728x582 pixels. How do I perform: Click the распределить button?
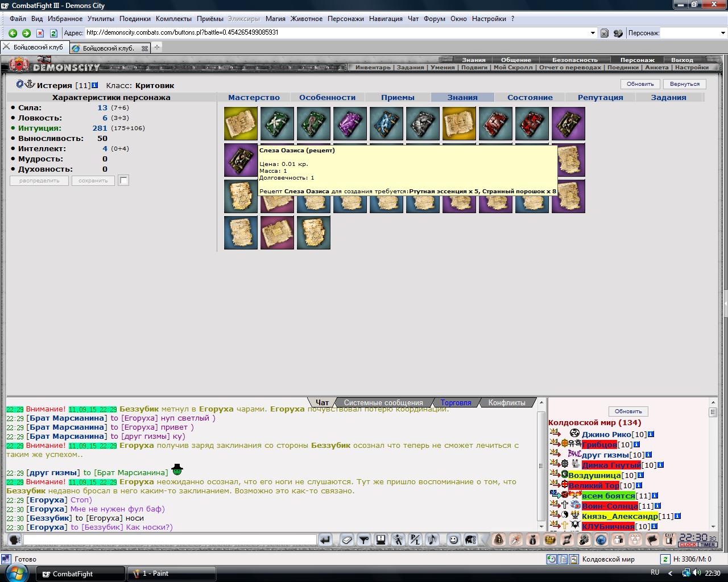(39, 180)
